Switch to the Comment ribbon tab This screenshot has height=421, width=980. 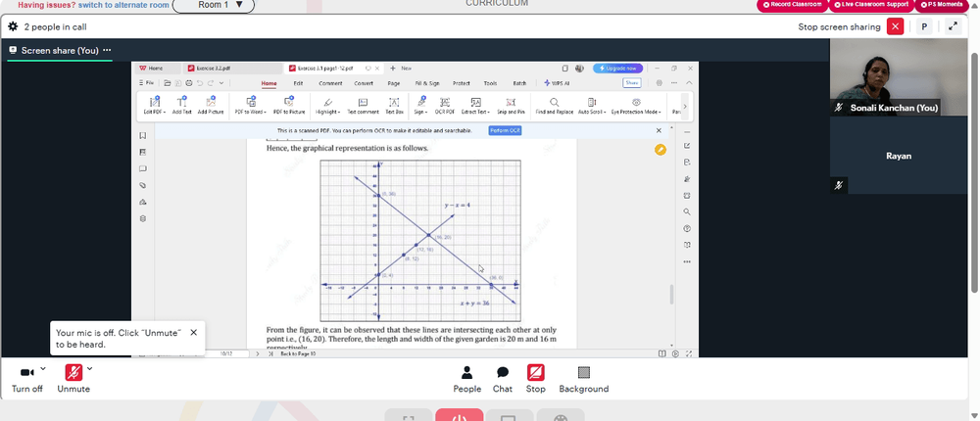coord(330,83)
